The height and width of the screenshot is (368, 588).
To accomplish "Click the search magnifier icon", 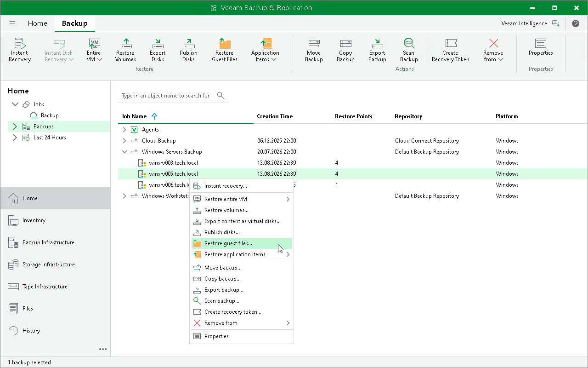I will pos(221,96).
